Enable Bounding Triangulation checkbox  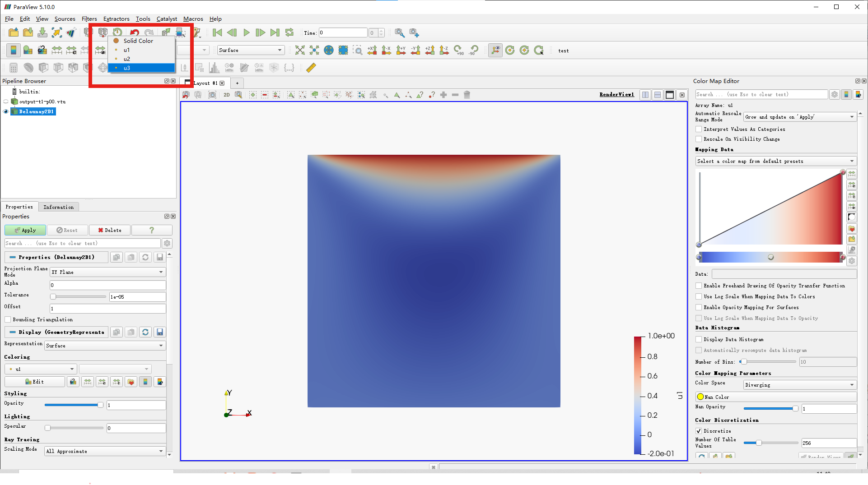point(8,319)
